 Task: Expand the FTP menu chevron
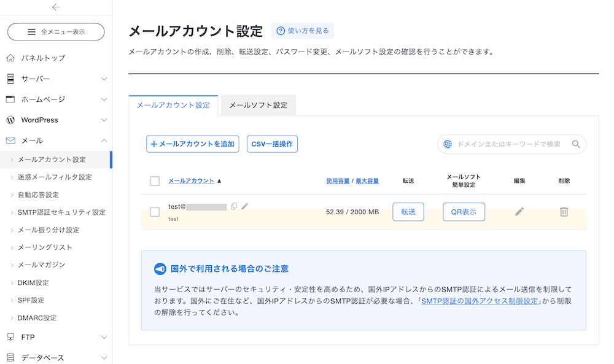(104, 337)
